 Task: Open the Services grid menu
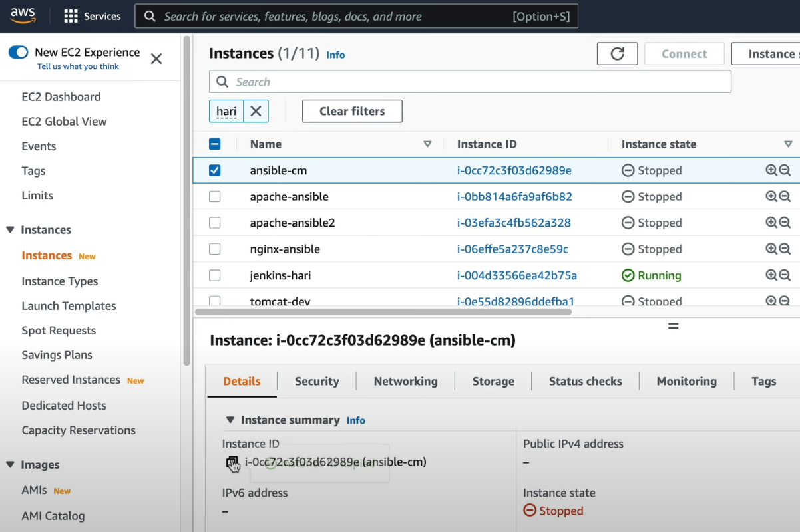(x=92, y=17)
